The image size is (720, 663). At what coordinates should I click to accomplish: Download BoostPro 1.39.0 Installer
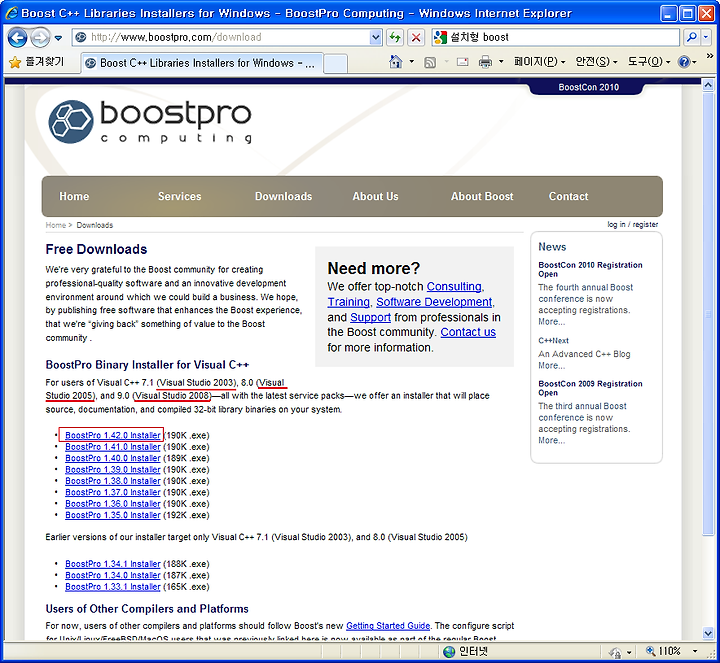click(112, 470)
